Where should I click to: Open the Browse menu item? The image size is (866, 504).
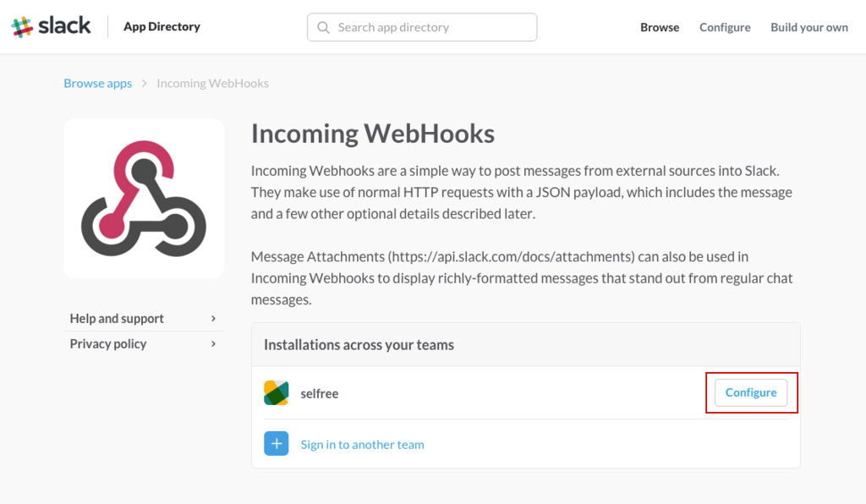[660, 27]
